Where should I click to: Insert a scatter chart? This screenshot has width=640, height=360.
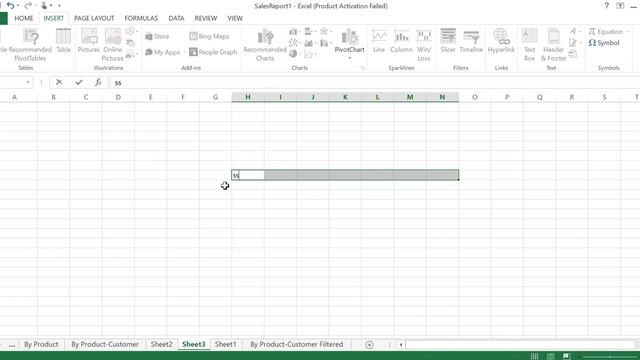(x=309, y=53)
